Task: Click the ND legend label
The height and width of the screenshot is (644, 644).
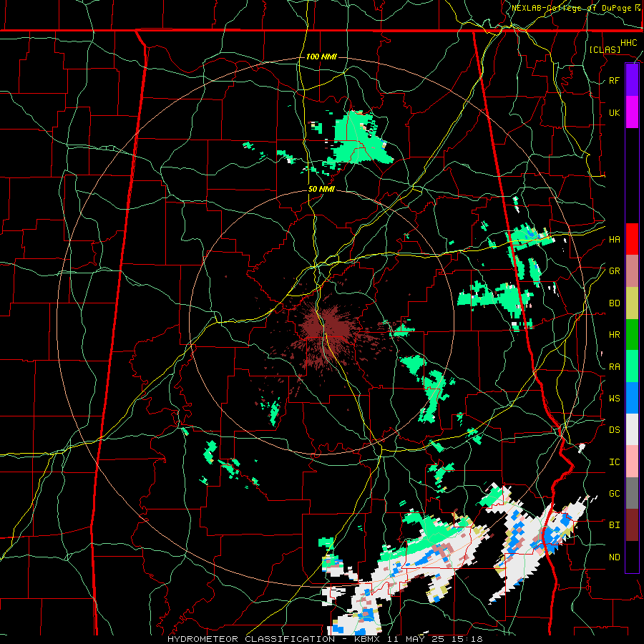Action: point(615,557)
